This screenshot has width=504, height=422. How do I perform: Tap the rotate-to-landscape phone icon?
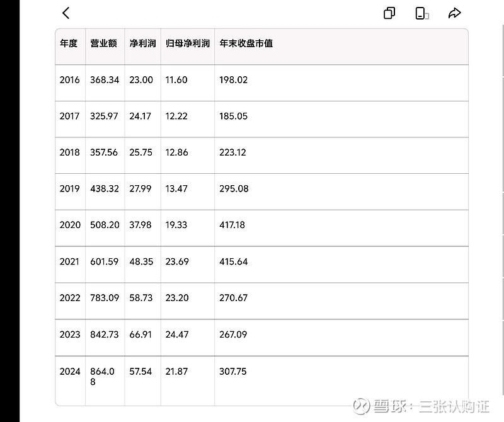[421, 13]
